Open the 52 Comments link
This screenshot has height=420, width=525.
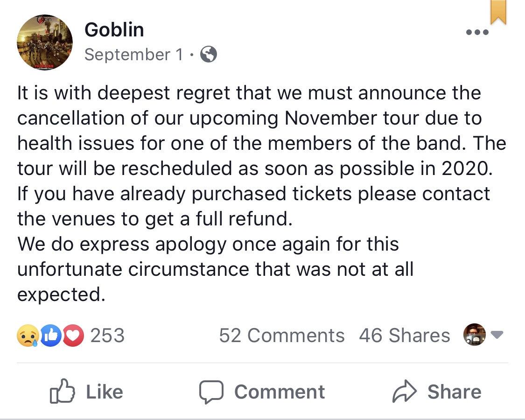281,336
